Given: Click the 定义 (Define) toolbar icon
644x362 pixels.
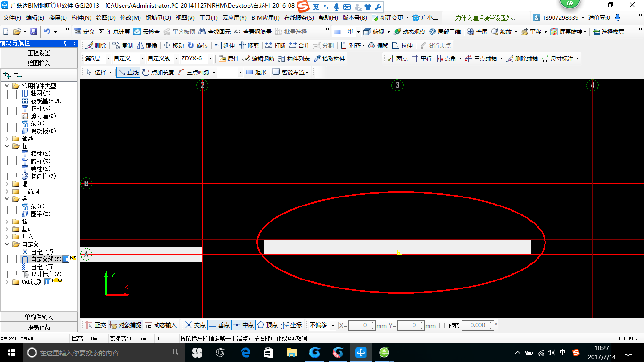Looking at the screenshot, I should pos(84,32).
